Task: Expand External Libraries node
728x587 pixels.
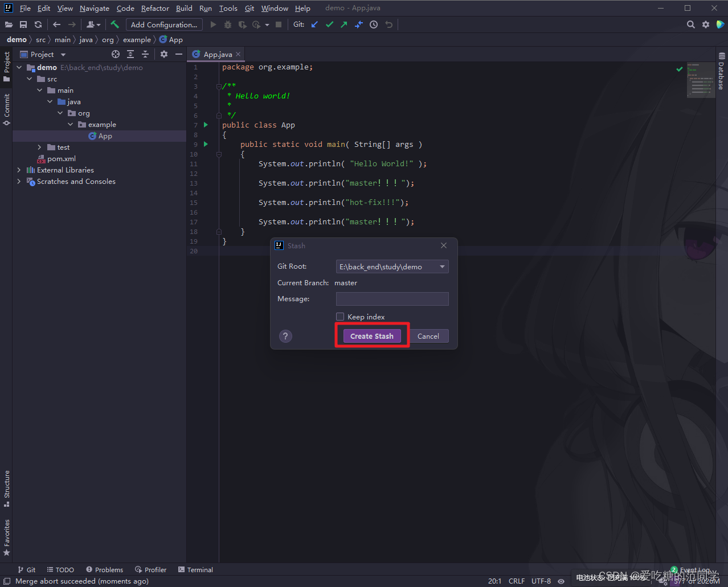Action: (19, 170)
